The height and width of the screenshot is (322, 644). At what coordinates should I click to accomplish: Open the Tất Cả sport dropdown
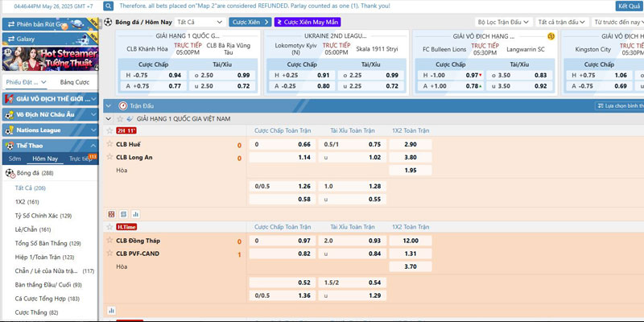(200, 23)
